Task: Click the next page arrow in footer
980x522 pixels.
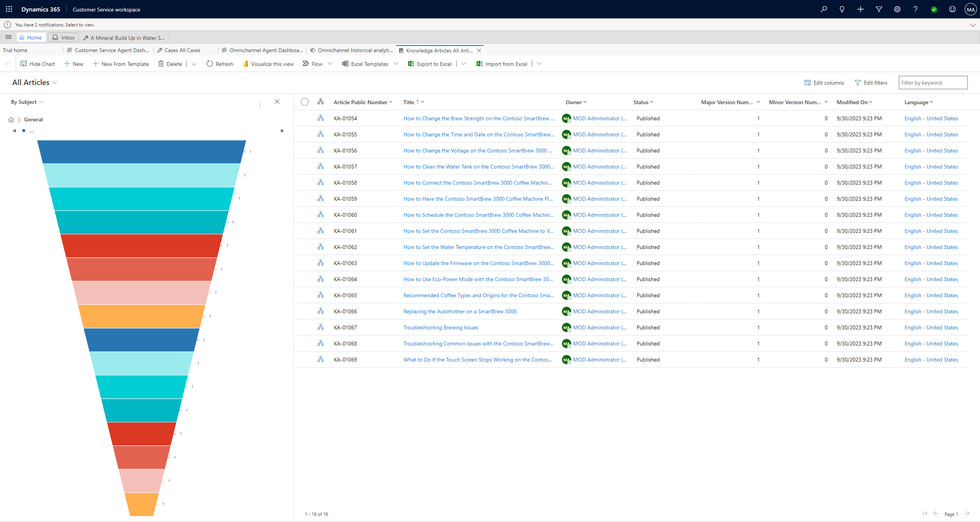Action: [967, 514]
